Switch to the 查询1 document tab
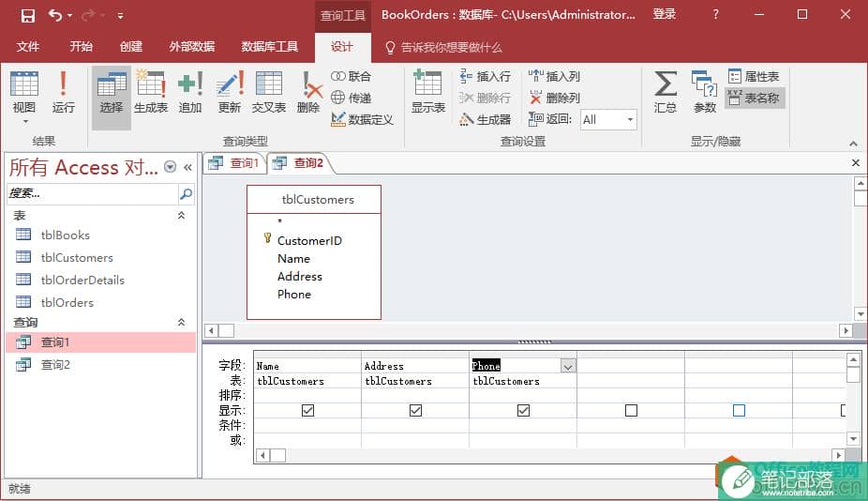 [x=234, y=163]
